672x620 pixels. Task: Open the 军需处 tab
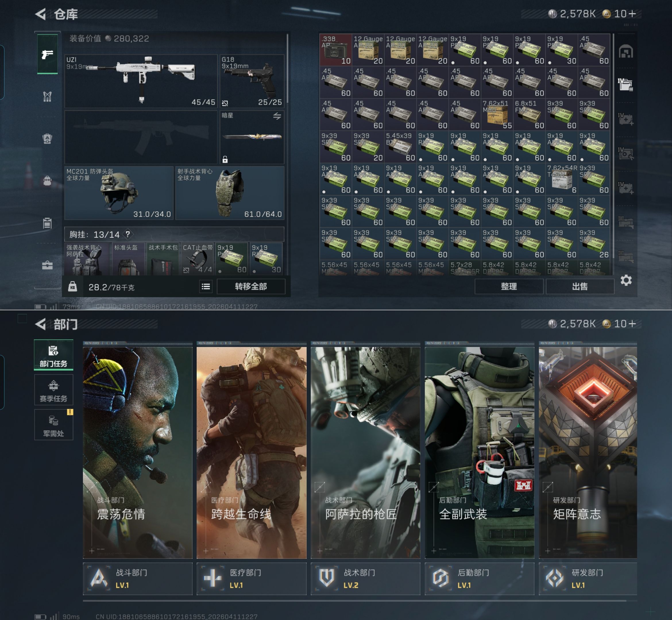pos(53,425)
